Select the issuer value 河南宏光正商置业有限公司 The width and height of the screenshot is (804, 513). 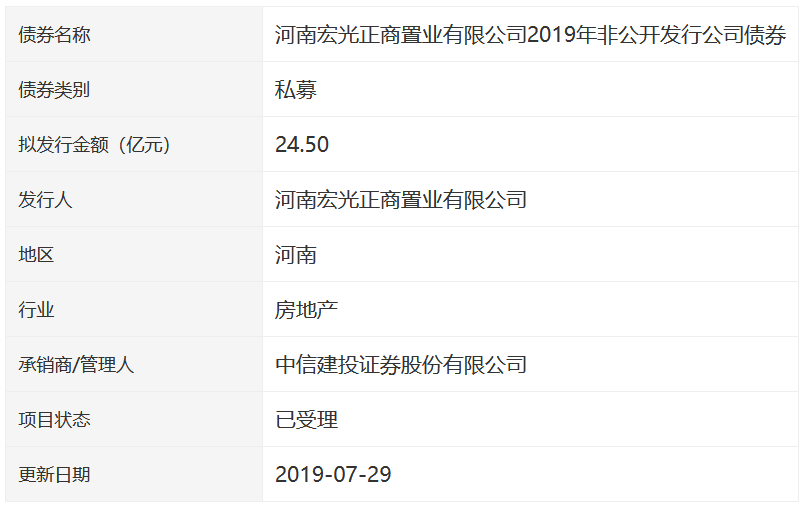(x=401, y=200)
